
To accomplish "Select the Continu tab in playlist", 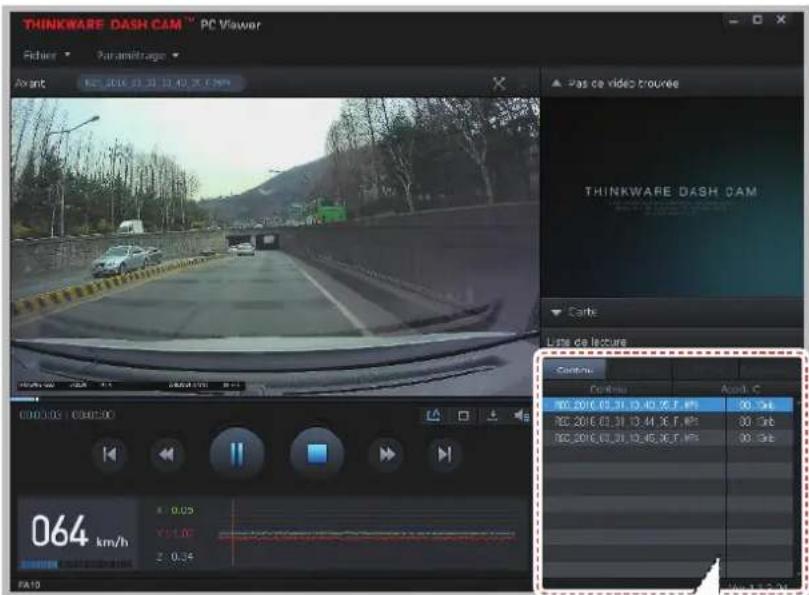I will point(574,369).
